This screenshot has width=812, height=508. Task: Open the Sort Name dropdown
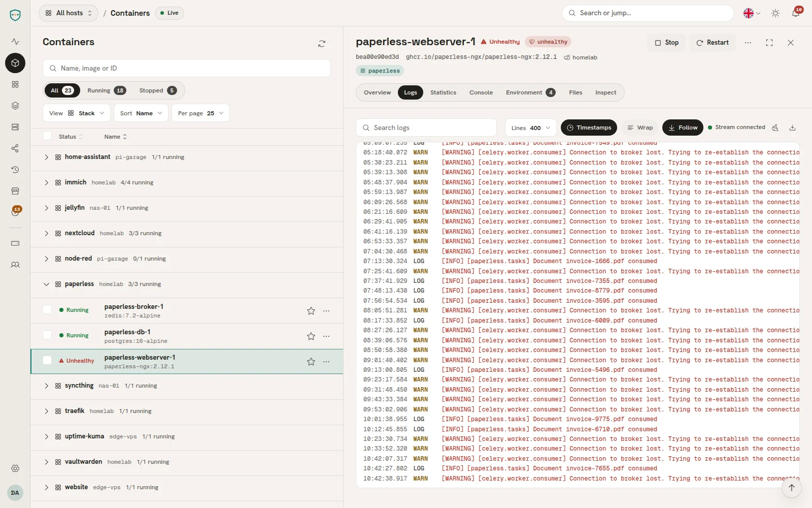[x=141, y=113]
